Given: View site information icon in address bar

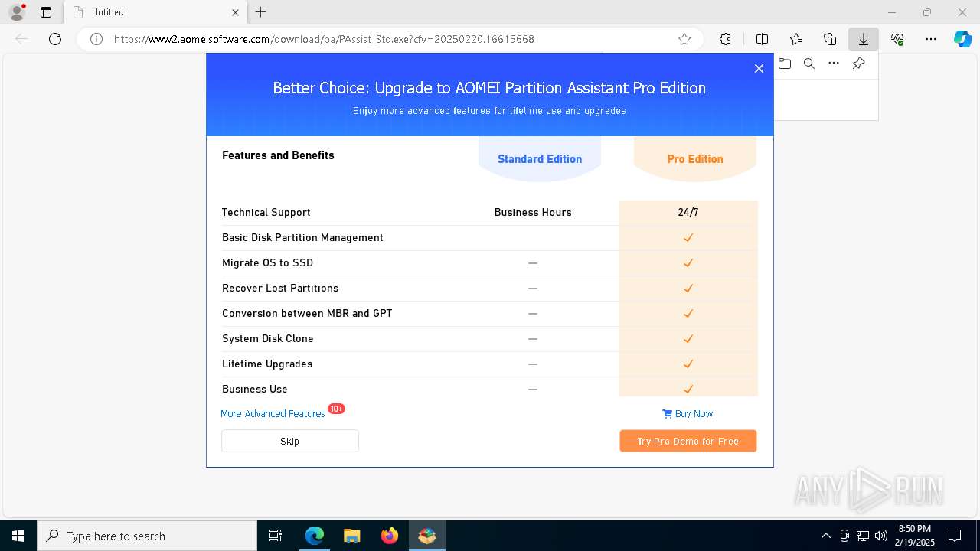Looking at the screenshot, I should (96, 39).
